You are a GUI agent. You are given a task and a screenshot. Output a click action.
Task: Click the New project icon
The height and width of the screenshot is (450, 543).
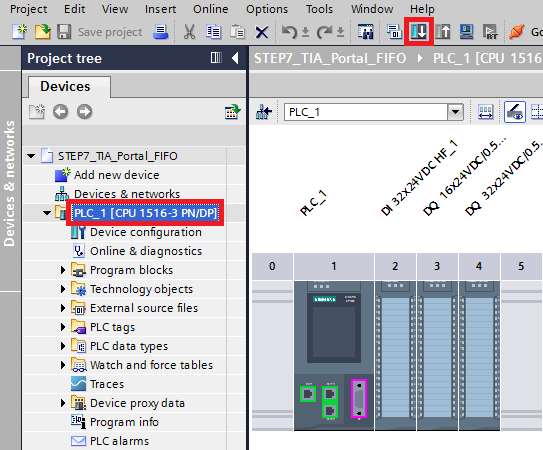20,32
